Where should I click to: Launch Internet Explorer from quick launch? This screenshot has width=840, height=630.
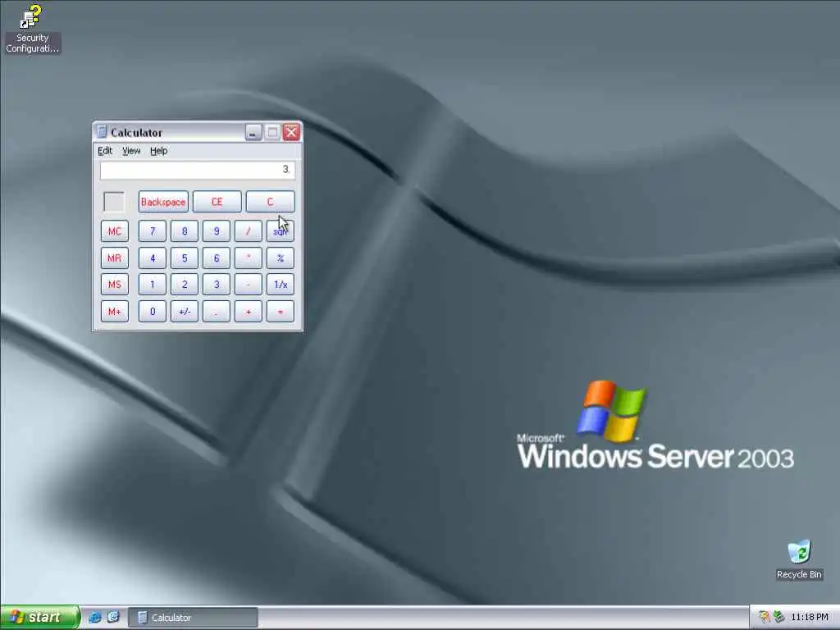point(95,617)
